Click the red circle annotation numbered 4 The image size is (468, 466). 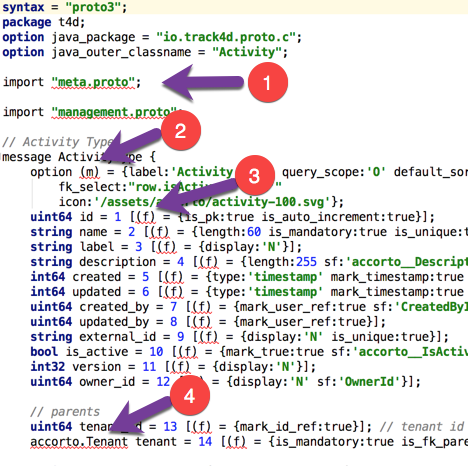(x=190, y=396)
